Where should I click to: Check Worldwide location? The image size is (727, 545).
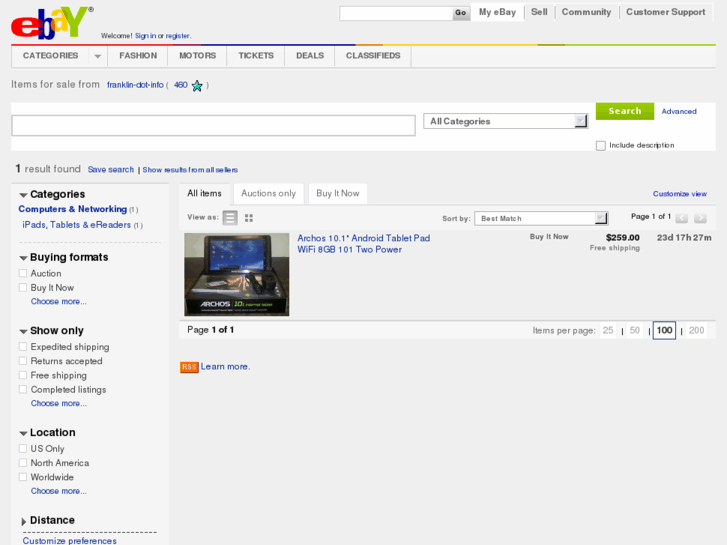point(23,477)
